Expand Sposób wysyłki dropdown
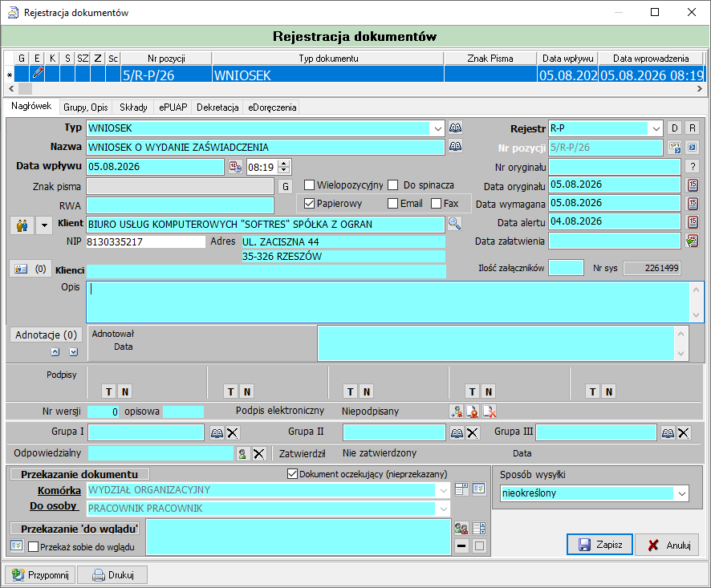Image resolution: width=711 pixels, height=588 pixels. [x=682, y=493]
